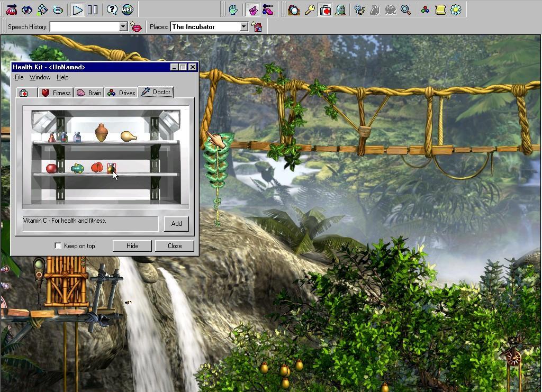
Task: Open the Window menu in Health Kit
Action: (x=40, y=77)
